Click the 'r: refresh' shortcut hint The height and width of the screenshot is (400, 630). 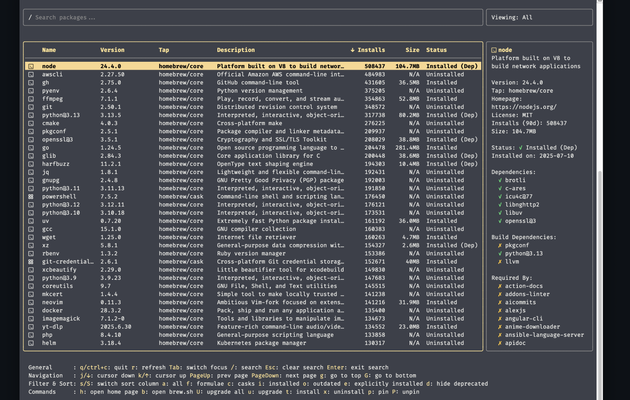click(x=148, y=367)
